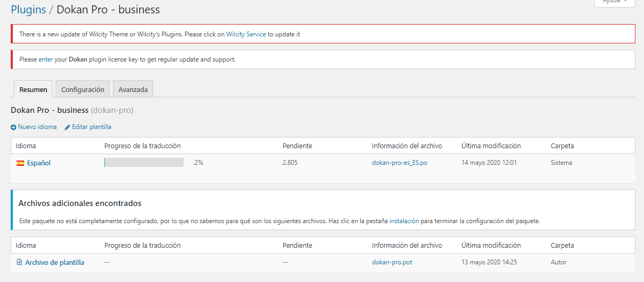
Task: Click the Sistema folder value
Action: coord(562,163)
